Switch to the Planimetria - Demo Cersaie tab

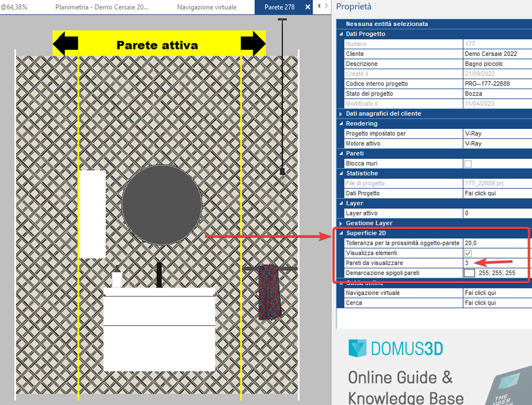point(102,7)
